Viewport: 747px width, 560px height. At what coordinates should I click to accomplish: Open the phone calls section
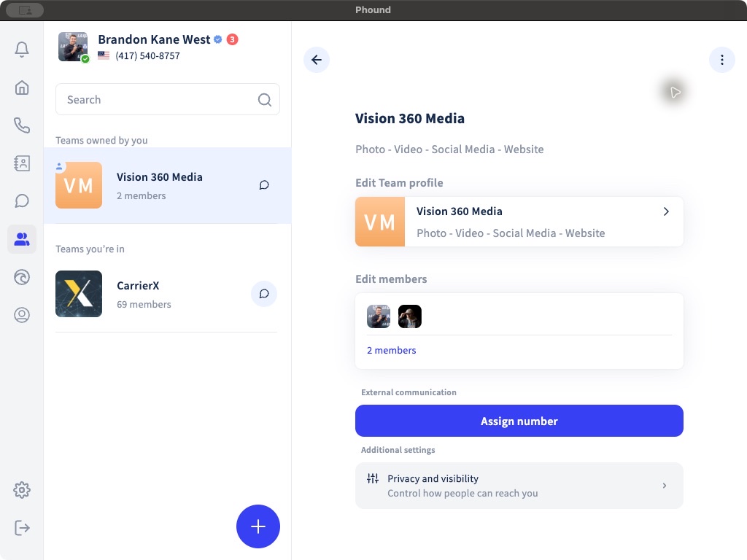pos(22,125)
